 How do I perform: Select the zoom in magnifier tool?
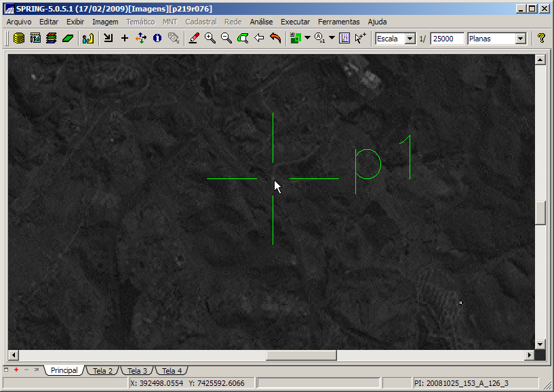(x=210, y=39)
